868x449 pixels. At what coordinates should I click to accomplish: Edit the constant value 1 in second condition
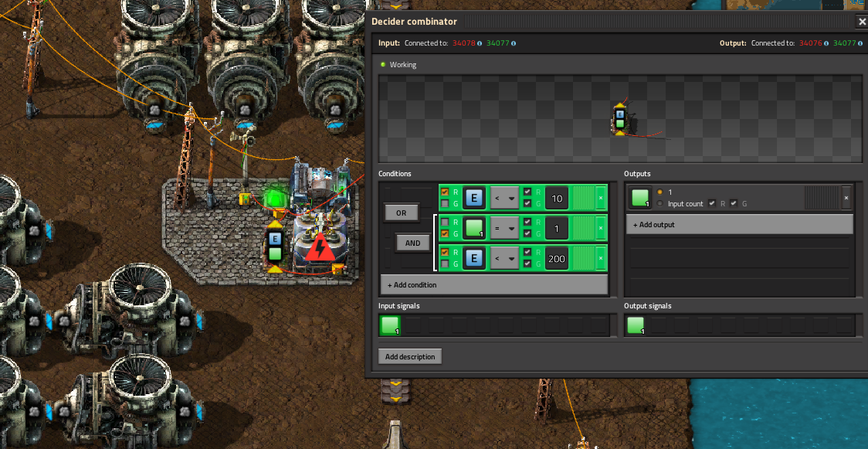(557, 227)
